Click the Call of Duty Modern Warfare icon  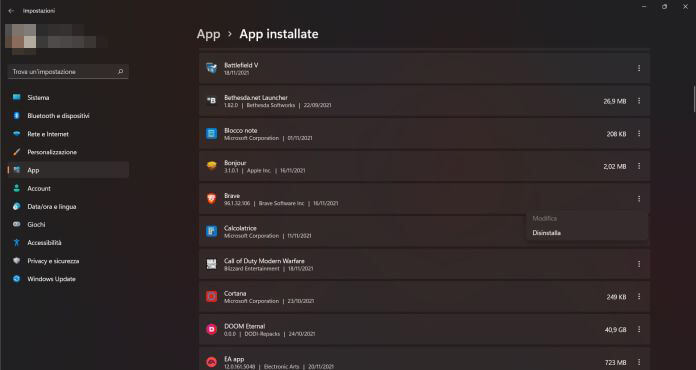point(212,264)
